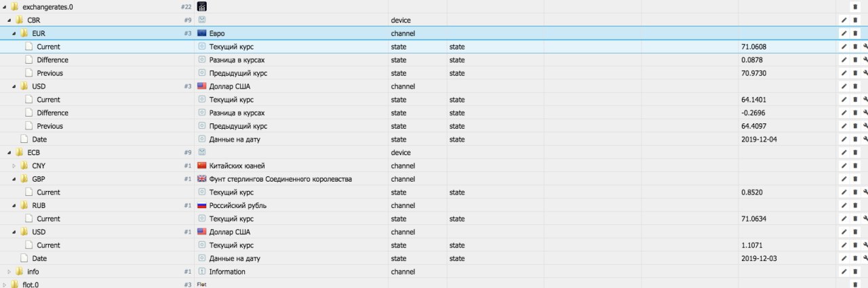The height and width of the screenshot is (288, 868).
Task: Click trash icon on CBR device row
Action: tap(855, 20)
